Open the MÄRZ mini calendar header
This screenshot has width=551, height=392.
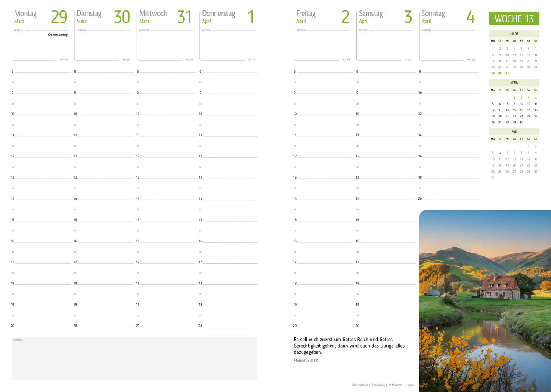514,34
